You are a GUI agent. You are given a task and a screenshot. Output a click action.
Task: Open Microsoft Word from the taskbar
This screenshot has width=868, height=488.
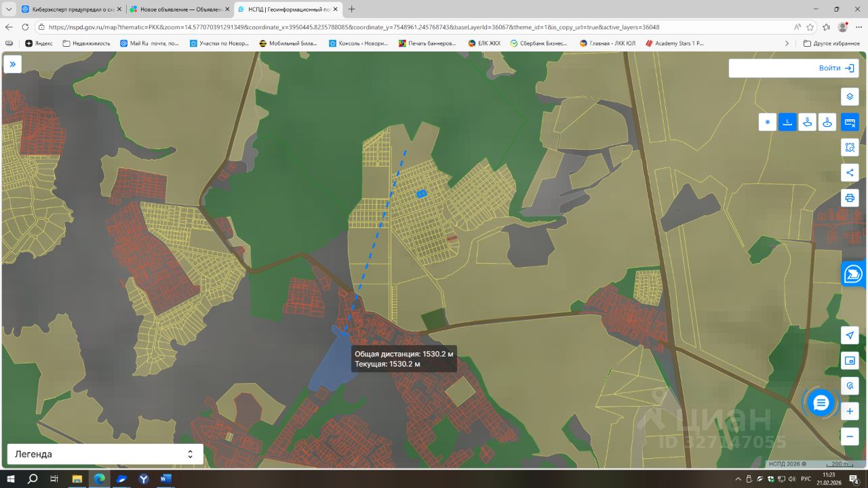click(165, 479)
